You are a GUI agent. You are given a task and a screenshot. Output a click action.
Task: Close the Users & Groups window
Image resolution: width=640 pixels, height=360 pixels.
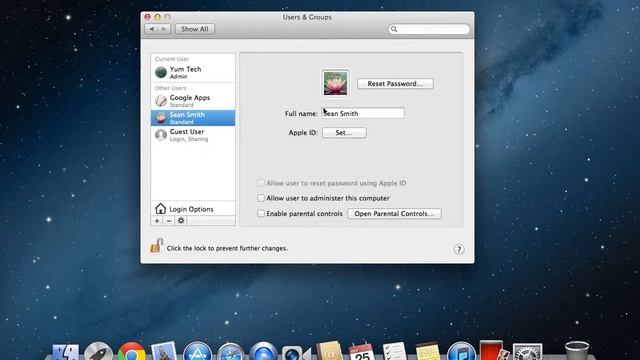[x=147, y=17]
